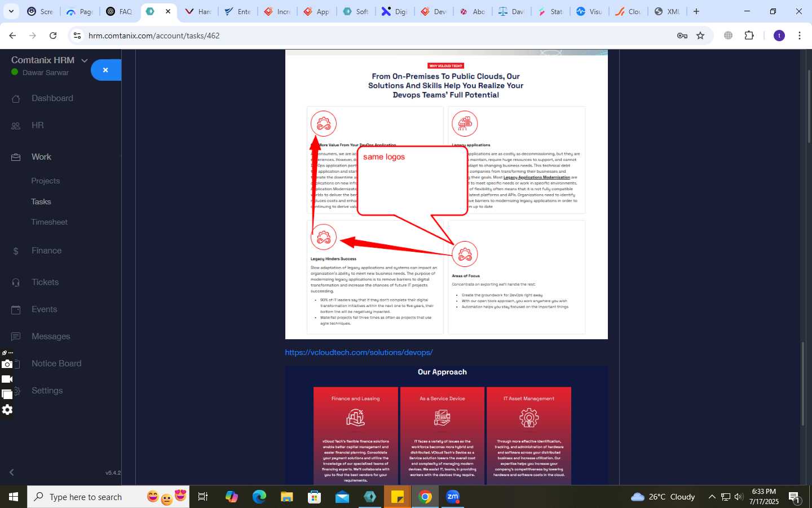Viewport: 812px width, 508px height.
Task: Collapse the sidebar with bottom chevron
Action: click(x=11, y=472)
